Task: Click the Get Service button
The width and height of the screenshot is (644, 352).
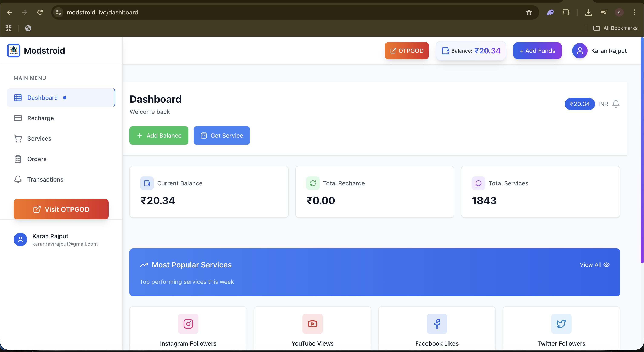Action: click(x=222, y=135)
